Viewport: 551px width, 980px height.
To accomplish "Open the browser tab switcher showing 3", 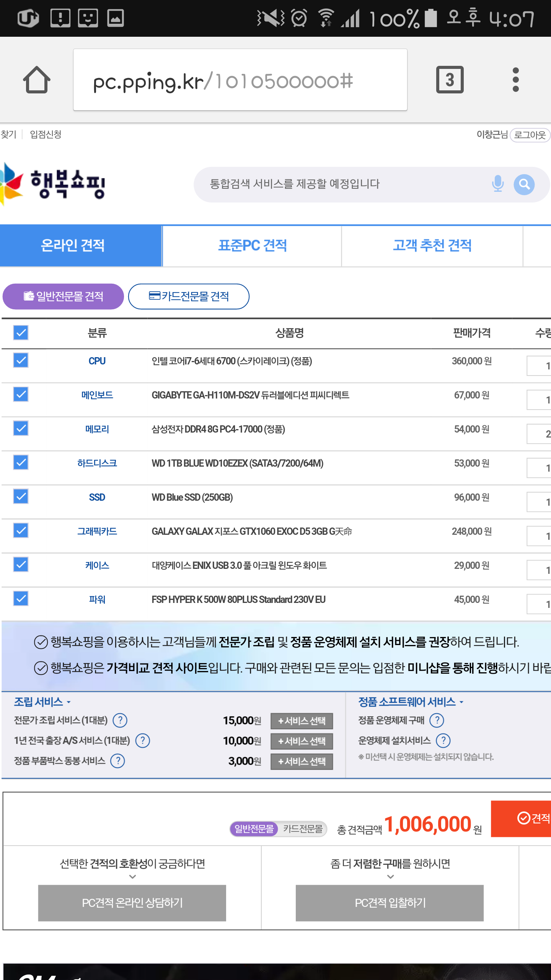I will (x=450, y=80).
